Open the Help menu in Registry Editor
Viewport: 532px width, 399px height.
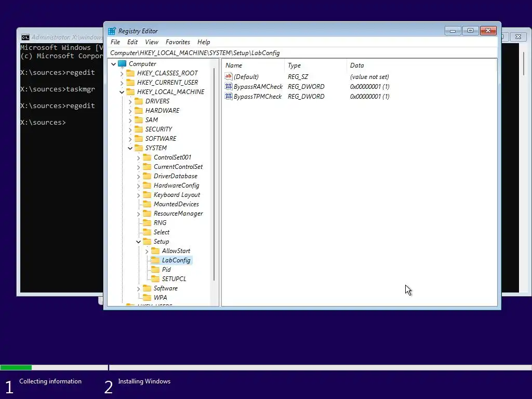(204, 42)
